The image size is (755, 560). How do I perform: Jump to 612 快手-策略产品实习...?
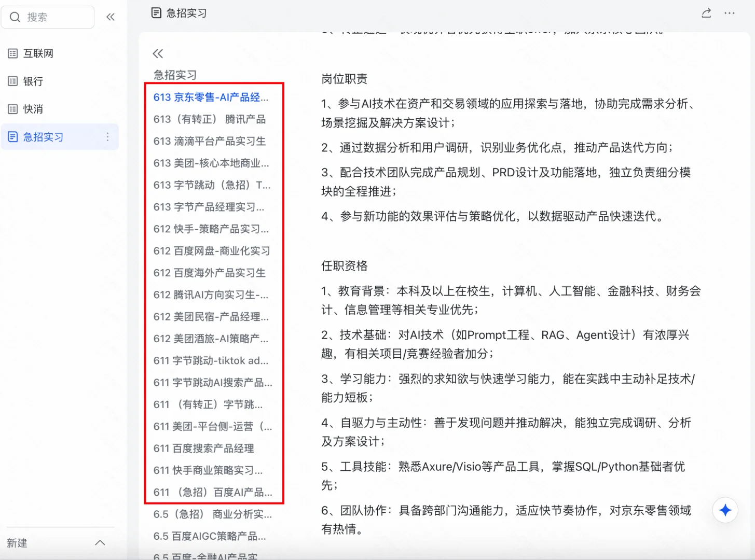pos(211,229)
